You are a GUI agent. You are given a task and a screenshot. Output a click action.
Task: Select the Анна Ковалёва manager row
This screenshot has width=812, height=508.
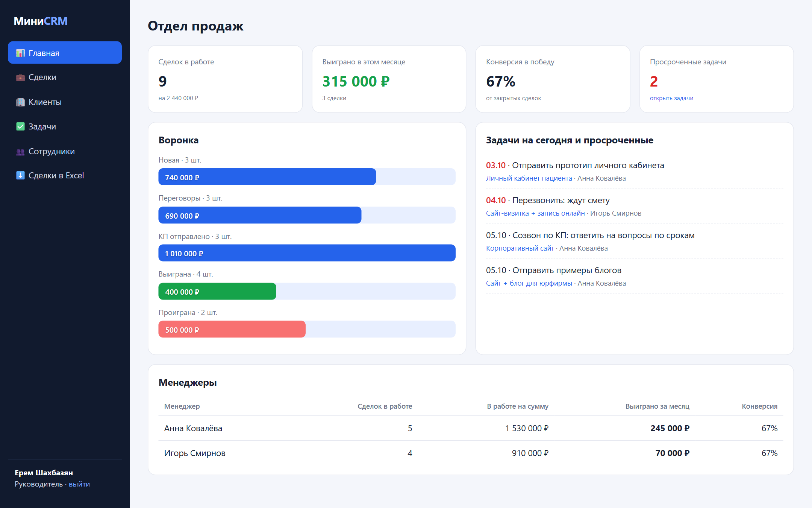pos(471,428)
